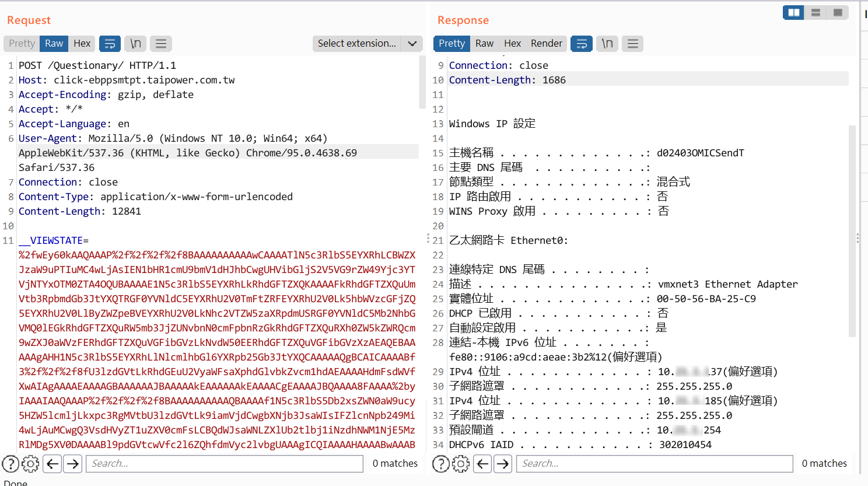Image resolution: width=868 pixels, height=486 pixels.
Task: Focus the Response search input field
Action: [654, 464]
